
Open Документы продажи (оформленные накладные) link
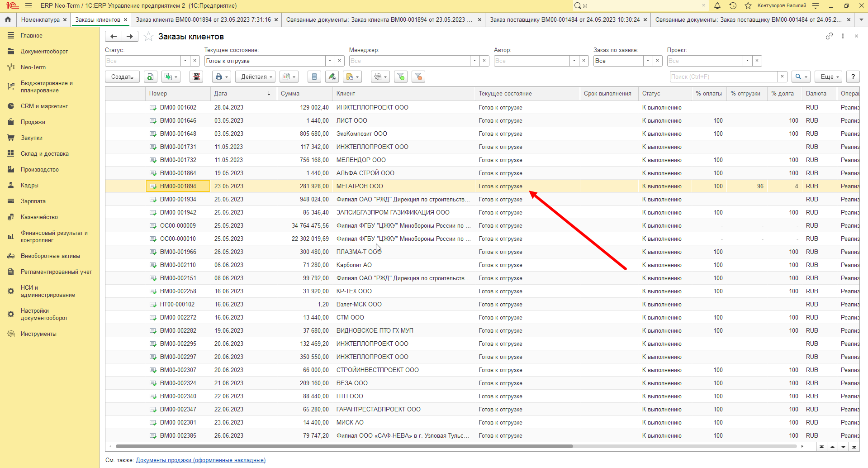pyautogui.click(x=201, y=460)
